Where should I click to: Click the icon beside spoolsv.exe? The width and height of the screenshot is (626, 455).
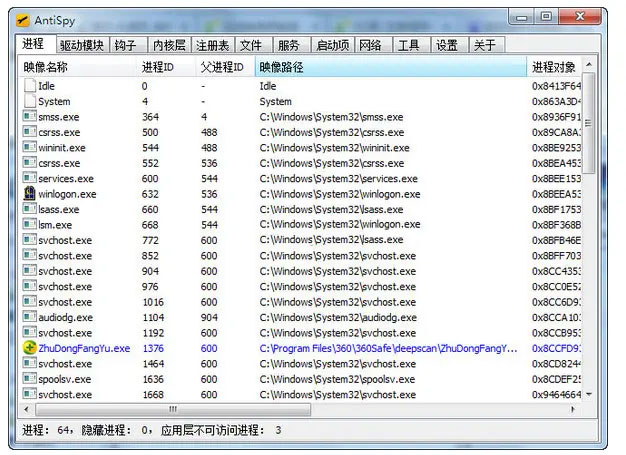tap(30, 379)
